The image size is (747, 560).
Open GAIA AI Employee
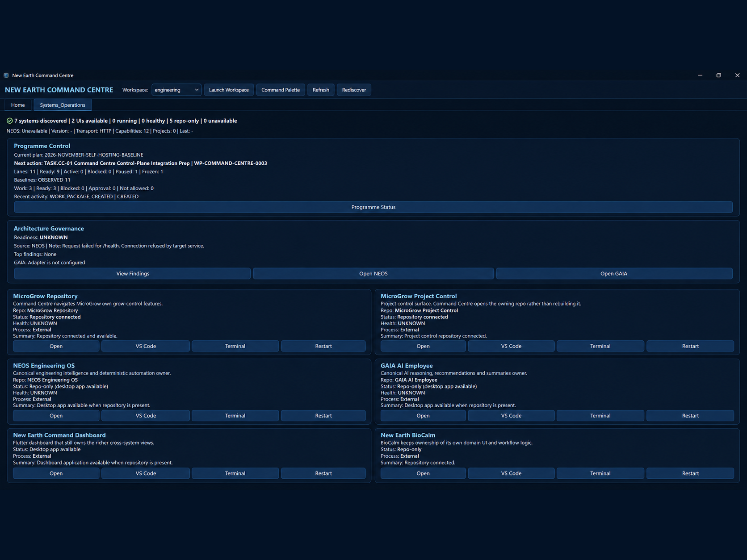click(x=423, y=416)
